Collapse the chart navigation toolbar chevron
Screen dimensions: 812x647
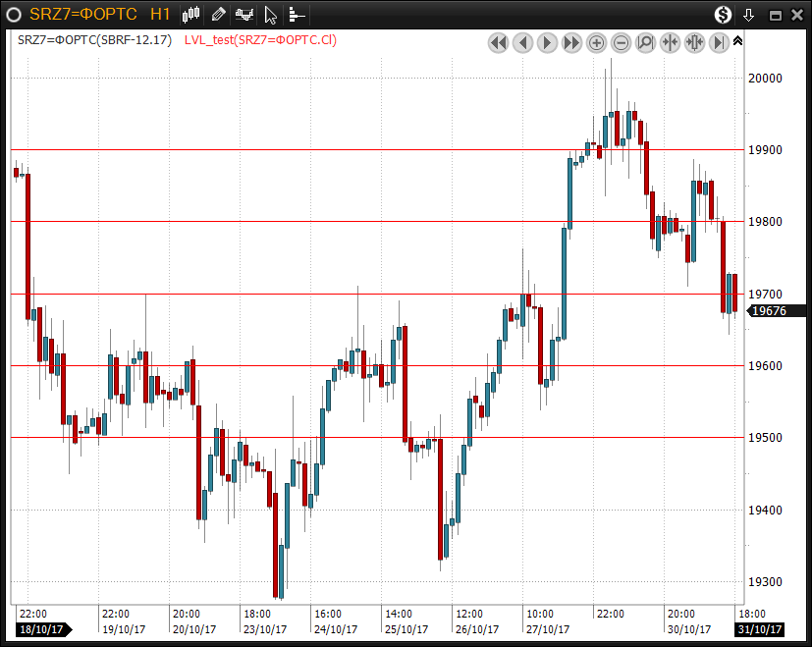(x=738, y=41)
